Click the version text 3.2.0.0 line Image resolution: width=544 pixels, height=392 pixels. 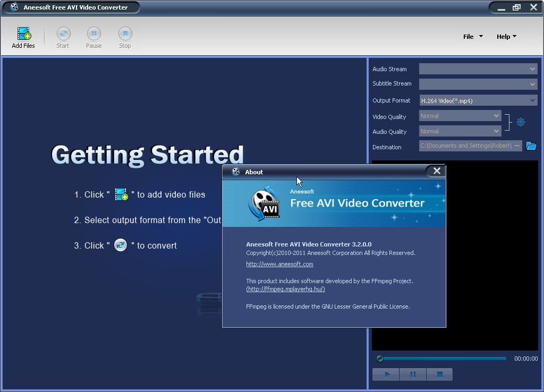tap(309, 244)
